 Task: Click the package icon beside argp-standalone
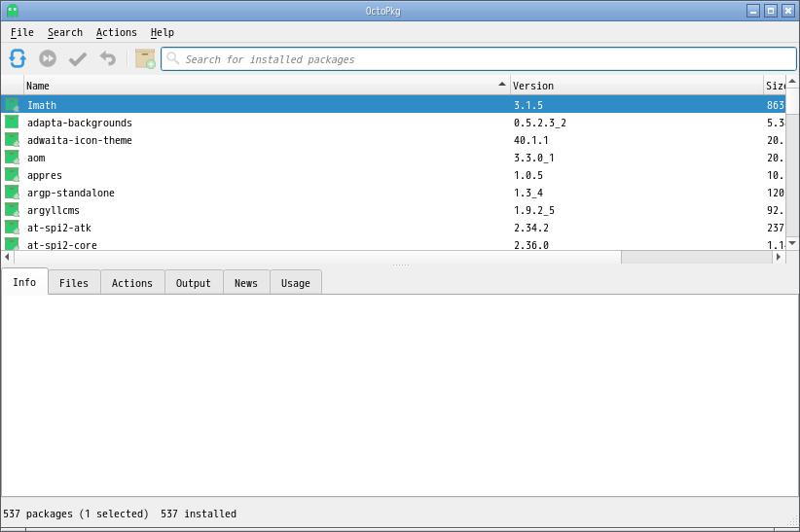coord(12,193)
